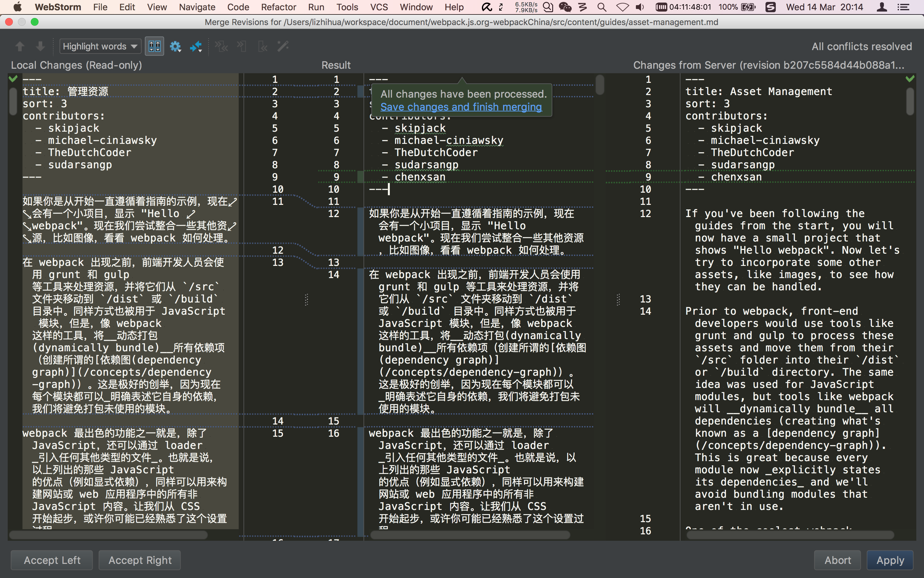Click the Apply button
Image resolution: width=924 pixels, height=578 pixels.
[x=890, y=560]
